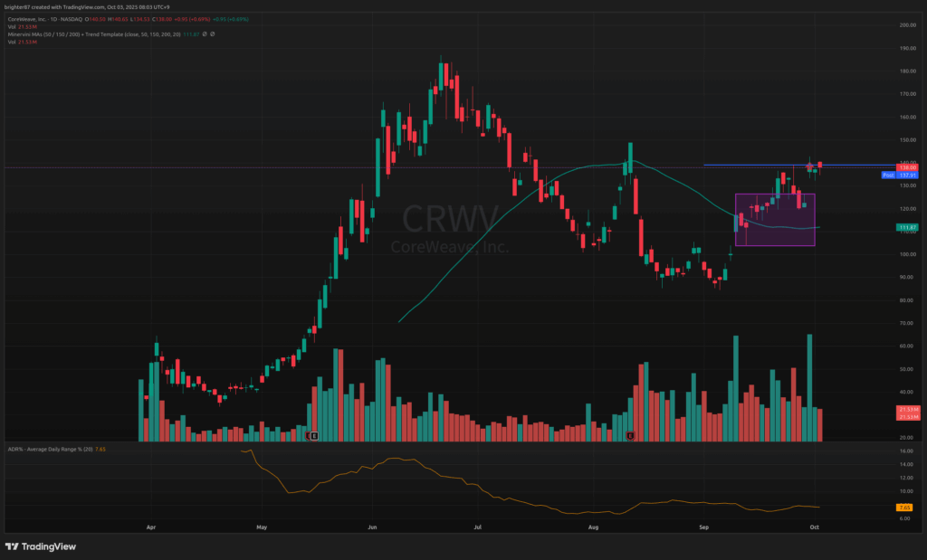Click the green 111.87 moving average label
The height and width of the screenshot is (560, 927).
pyautogui.click(x=908, y=228)
